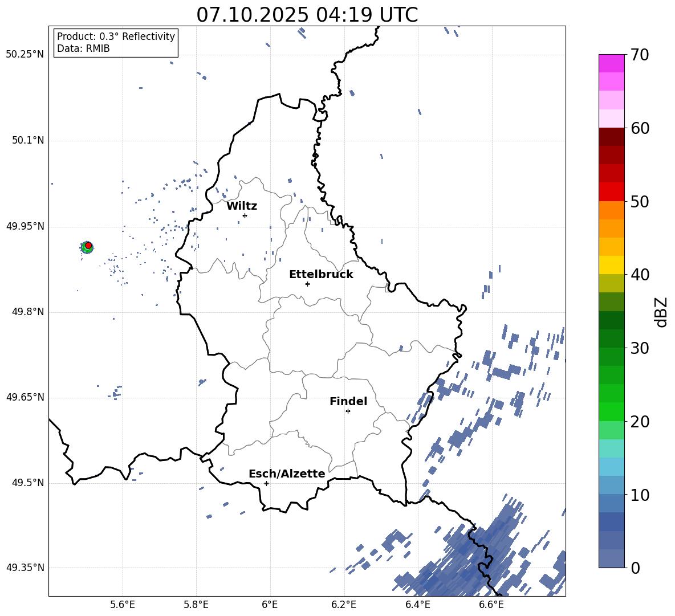Click the cross marker below Findel
This screenshot has height=616, width=675.
point(348,411)
